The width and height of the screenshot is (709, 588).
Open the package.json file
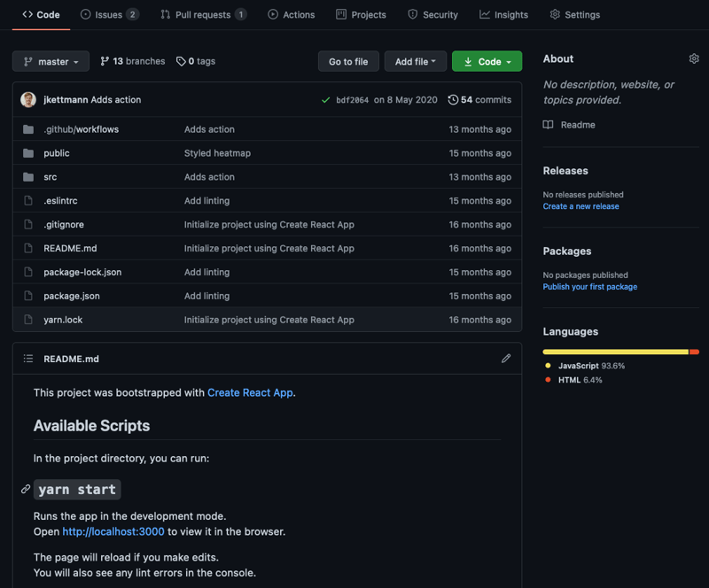(72, 296)
